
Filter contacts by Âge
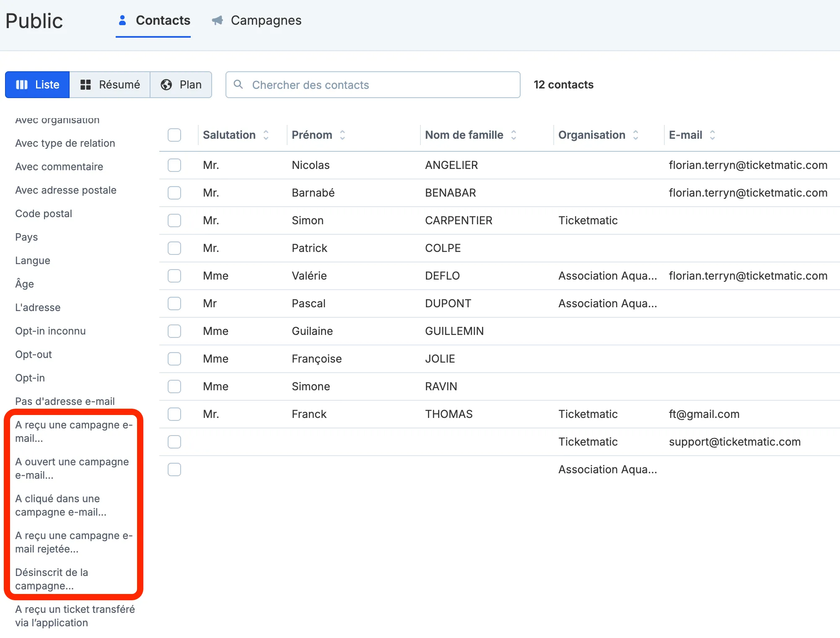click(24, 284)
